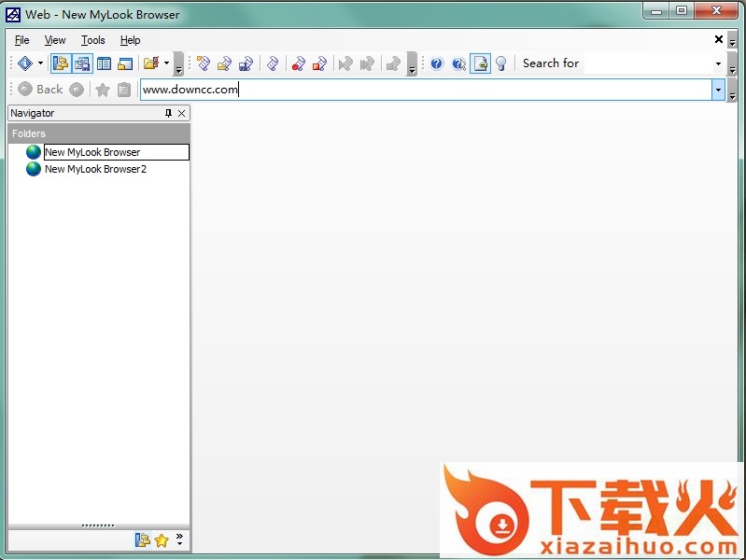This screenshot has height=560, width=746.
Task: Open the folder icon dropdown arrow in toolbar
Action: coord(166,63)
